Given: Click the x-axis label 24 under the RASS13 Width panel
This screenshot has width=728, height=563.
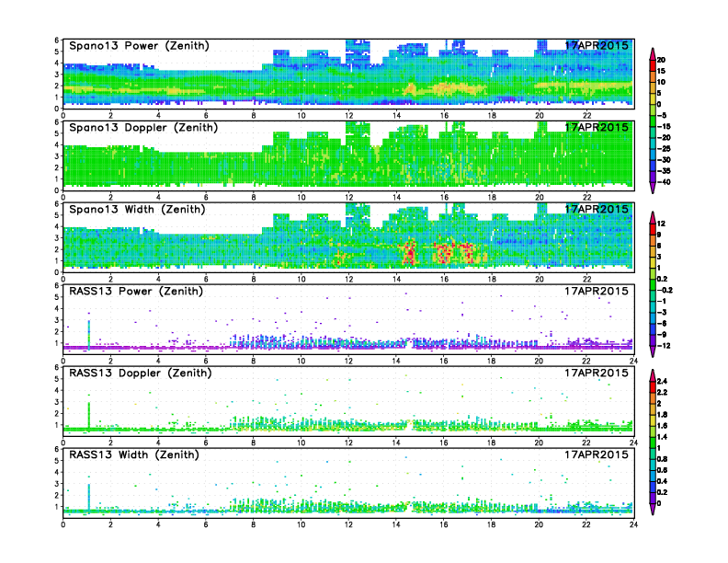Looking at the screenshot, I should point(633,524).
